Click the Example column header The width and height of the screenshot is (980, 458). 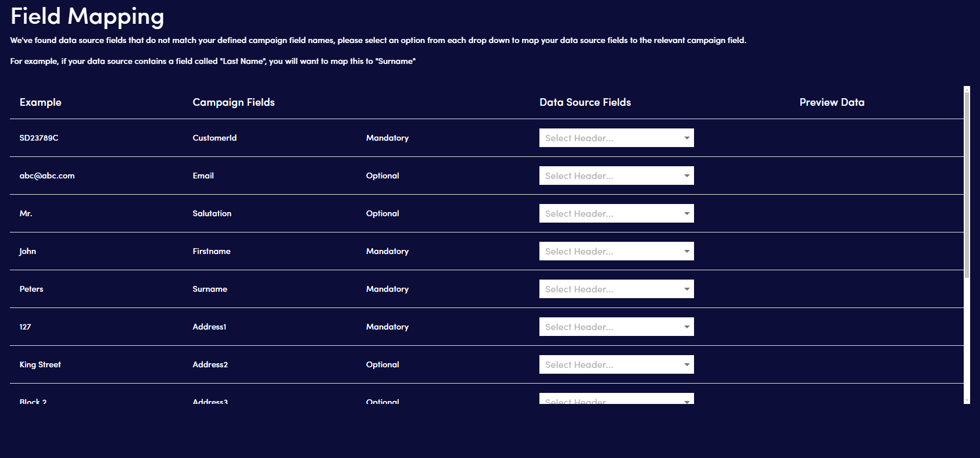pos(40,102)
